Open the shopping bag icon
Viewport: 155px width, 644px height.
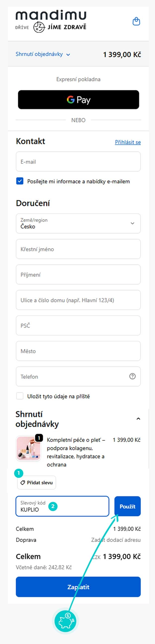click(x=136, y=22)
